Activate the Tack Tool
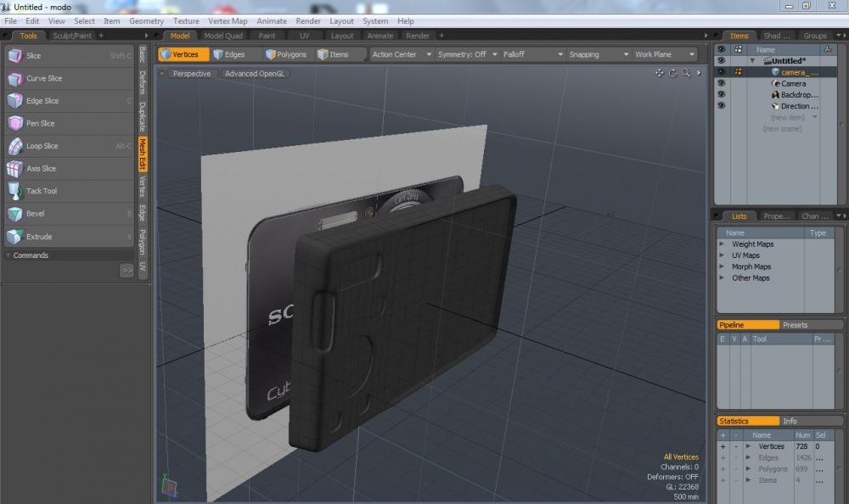 pyautogui.click(x=69, y=191)
